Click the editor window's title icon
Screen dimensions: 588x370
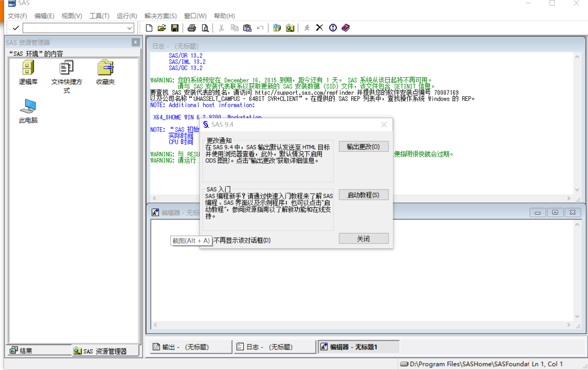tap(155, 212)
